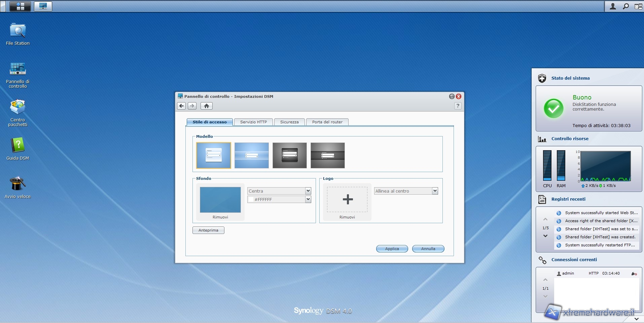
Task: Open the Allinea al centro dropdown
Action: [x=435, y=191]
